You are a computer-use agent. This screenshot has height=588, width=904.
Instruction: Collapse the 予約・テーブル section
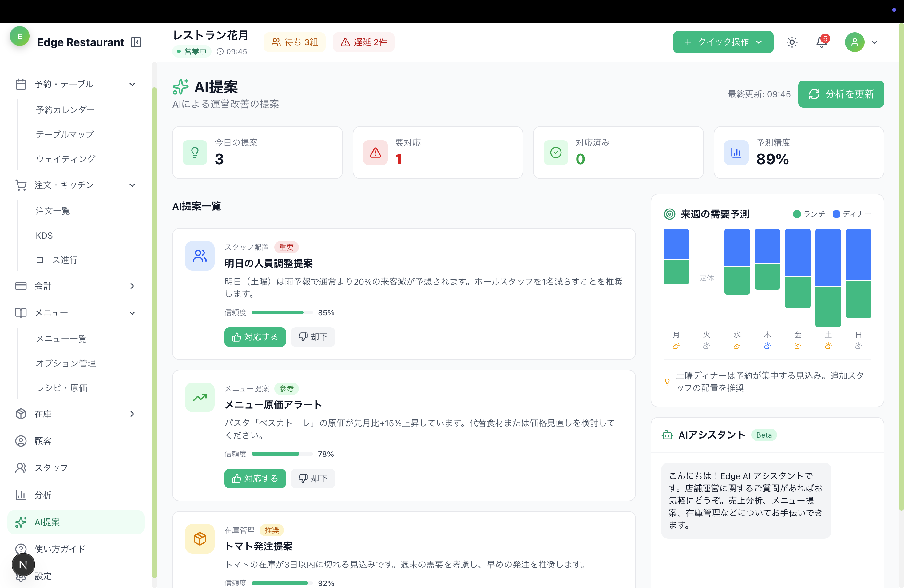point(132,84)
